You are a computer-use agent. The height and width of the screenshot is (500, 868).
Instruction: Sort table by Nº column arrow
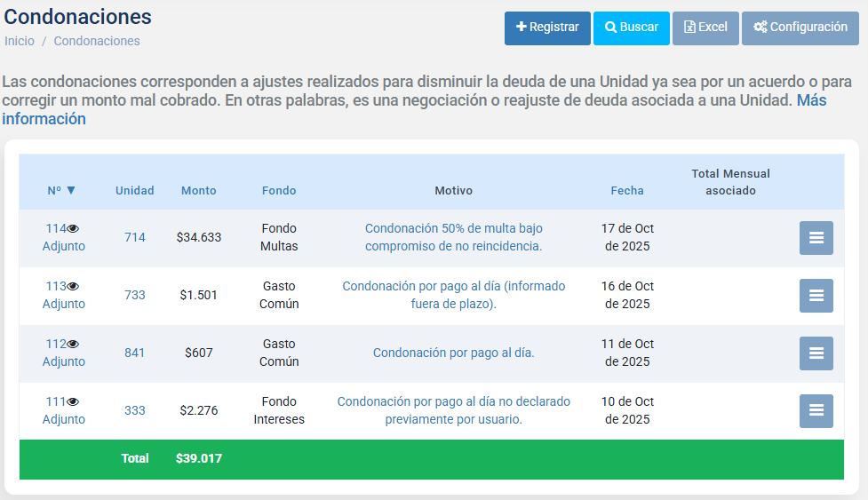tap(71, 190)
